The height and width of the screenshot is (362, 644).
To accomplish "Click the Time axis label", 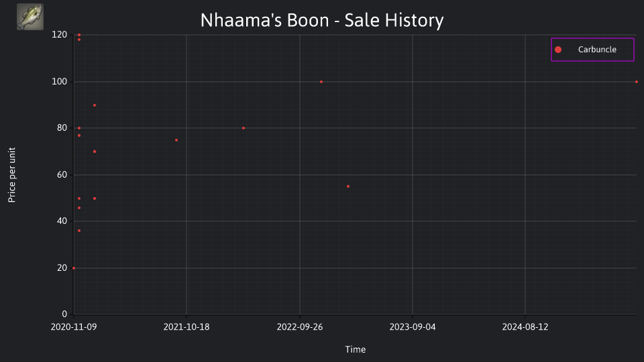I will (356, 350).
